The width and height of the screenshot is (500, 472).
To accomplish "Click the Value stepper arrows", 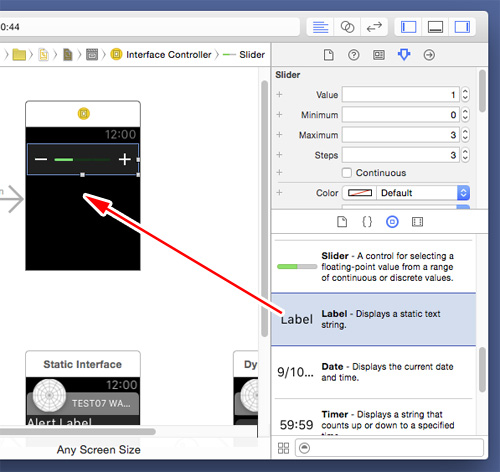I will [x=465, y=95].
